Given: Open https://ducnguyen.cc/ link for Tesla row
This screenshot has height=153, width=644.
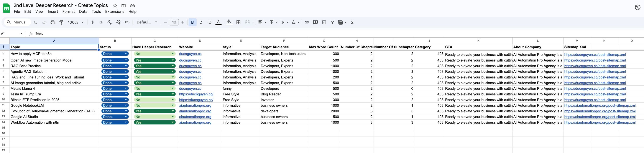Looking at the screenshot, I should click(x=196, y=94).
